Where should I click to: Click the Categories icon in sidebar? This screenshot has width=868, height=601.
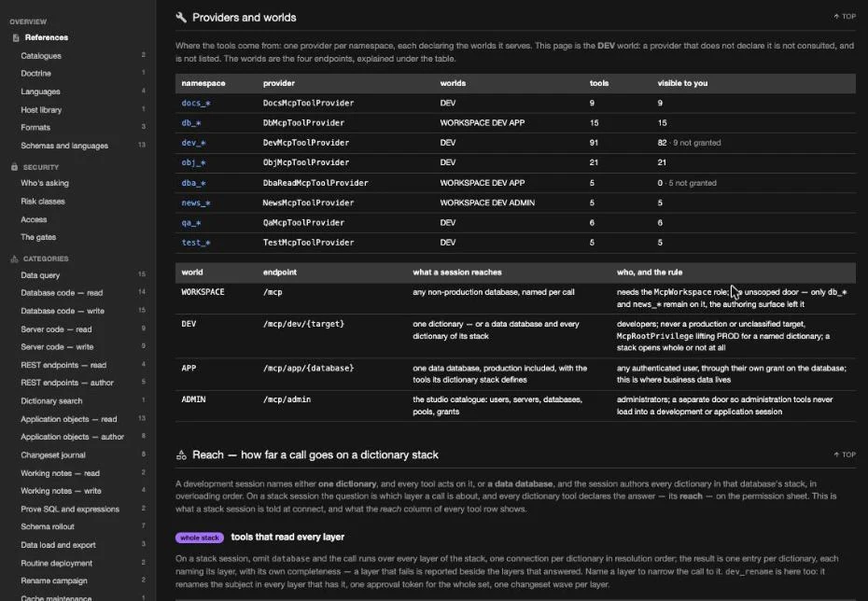[x=14, y=259]
